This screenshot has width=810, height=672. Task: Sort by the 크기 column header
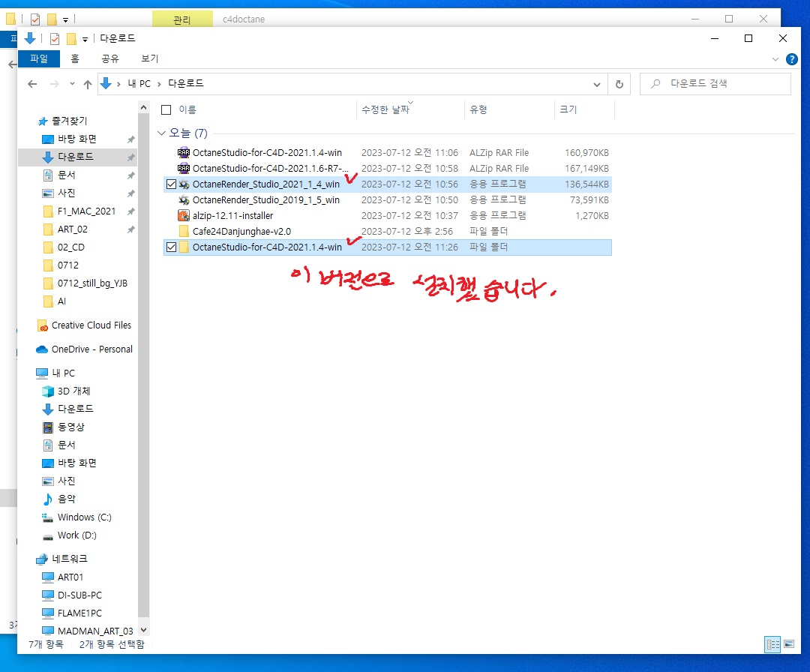568,109
